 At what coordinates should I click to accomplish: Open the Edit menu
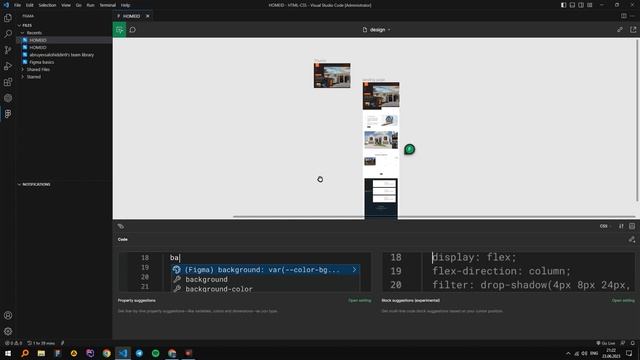[x=30, y=5]
